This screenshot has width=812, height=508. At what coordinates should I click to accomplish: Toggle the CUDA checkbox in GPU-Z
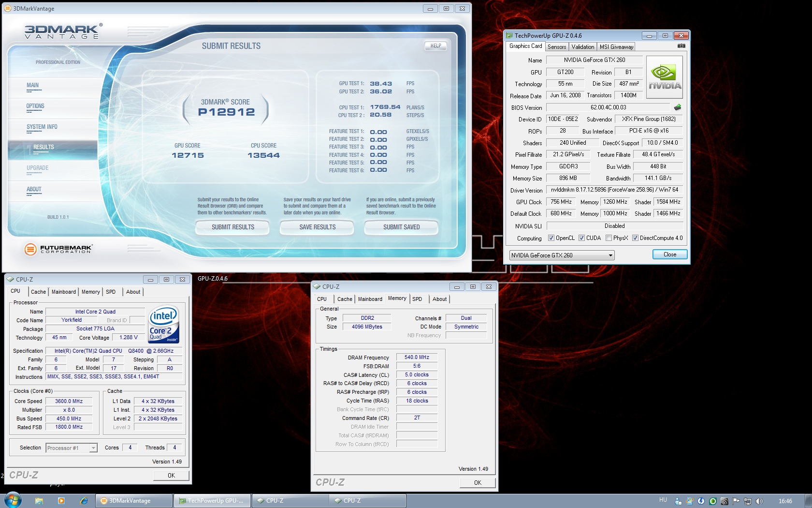(581, 238)
